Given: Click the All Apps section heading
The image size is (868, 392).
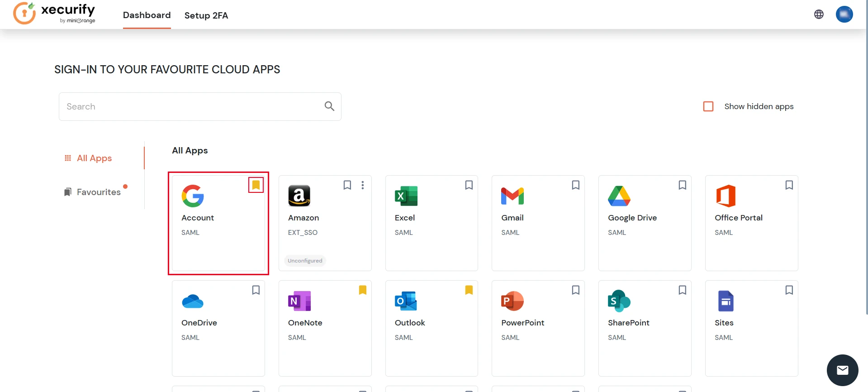Looking at the screenshot, I should (190, 150).
